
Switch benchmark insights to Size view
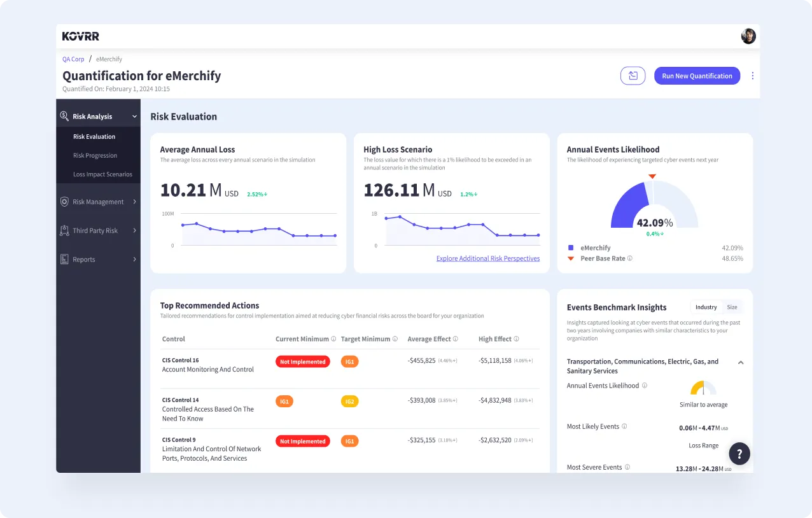(x=732, y=307)
